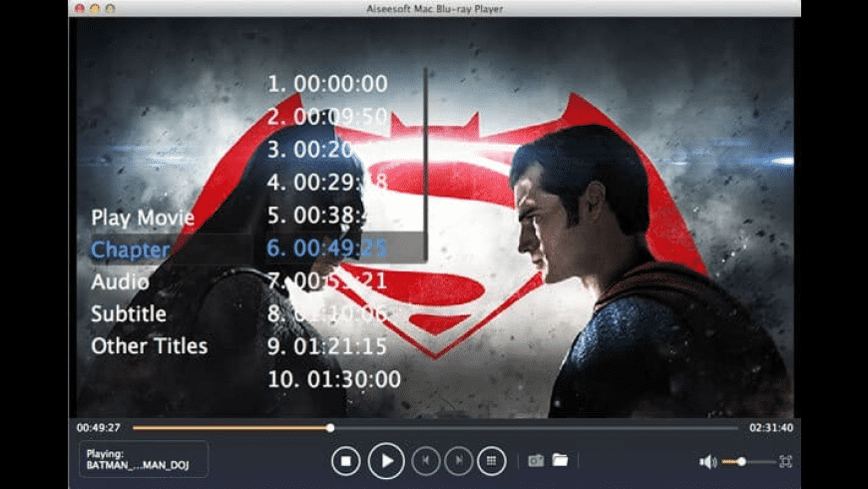The width and height of the screenshot is (868, 489).
Task: Click the chapter list scrollbar
Action: 426,165
